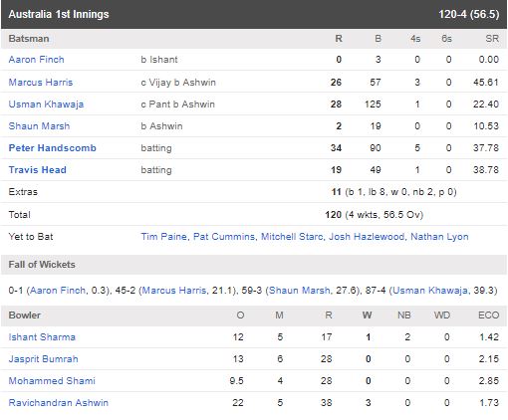The image size is (508, 420).
Task: Click Jasprit Bumrah in bowler table
Action: click(x=44, y=359)
